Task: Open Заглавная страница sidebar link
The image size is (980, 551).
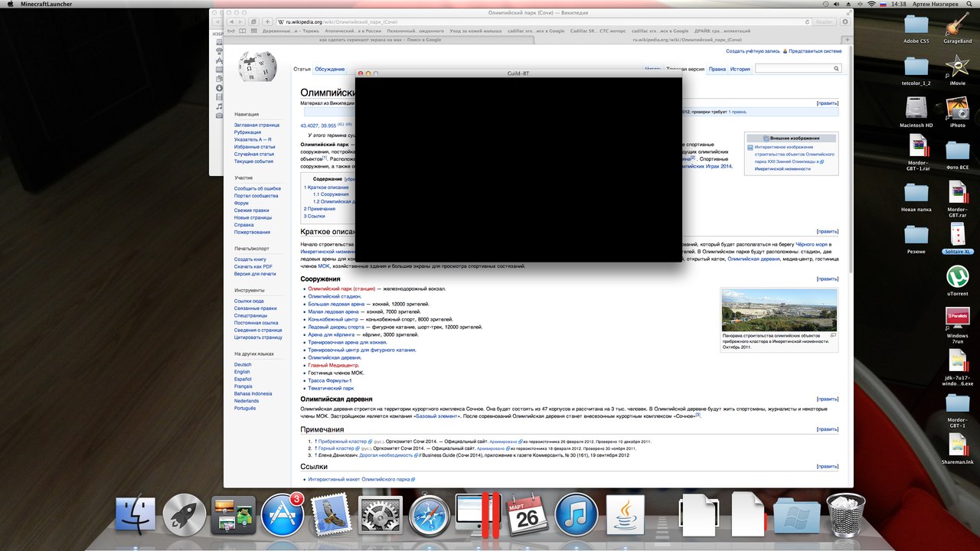Action: pyautogui.click(x=256, y=125)
